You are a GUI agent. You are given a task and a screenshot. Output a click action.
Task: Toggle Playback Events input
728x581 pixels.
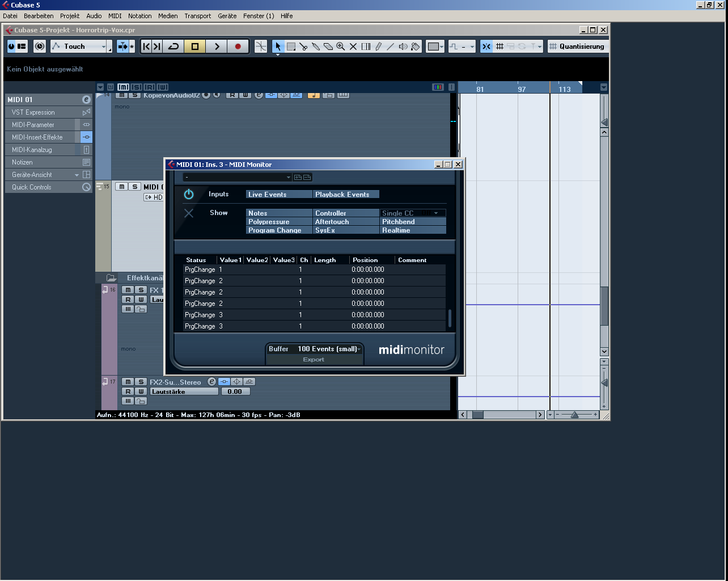pyautogui.click(x=346, y=195)
